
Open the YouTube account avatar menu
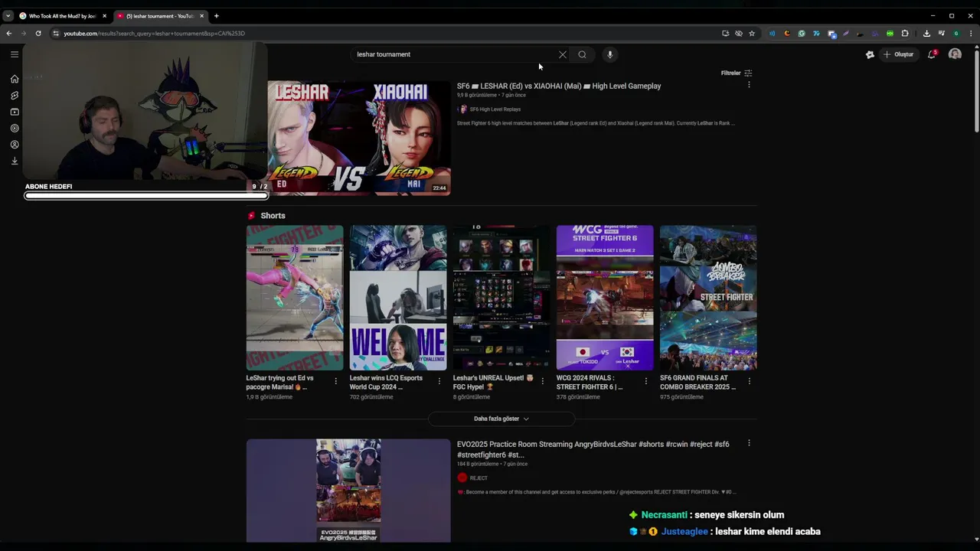click(x=955, y=54)
